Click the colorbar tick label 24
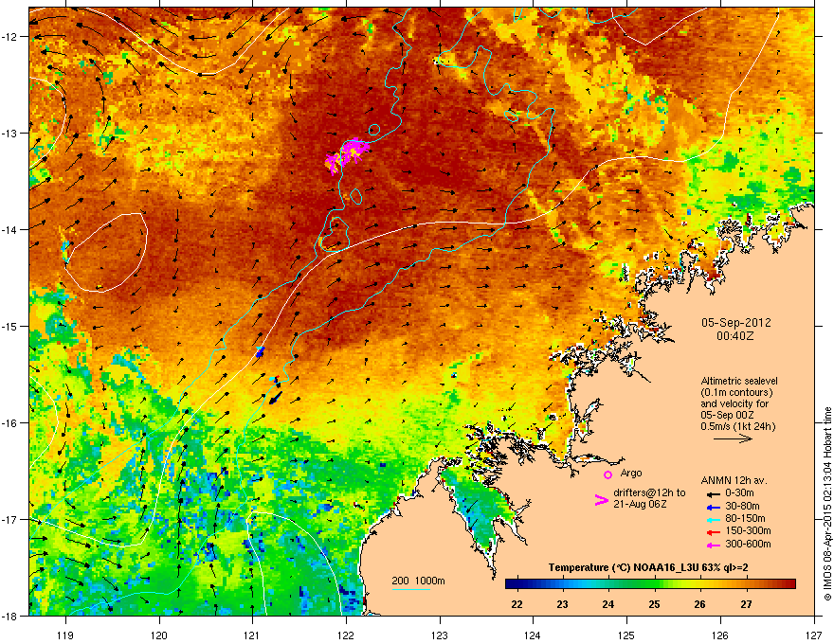This screenshot has width=834, height=644. [x=607, y=604]
